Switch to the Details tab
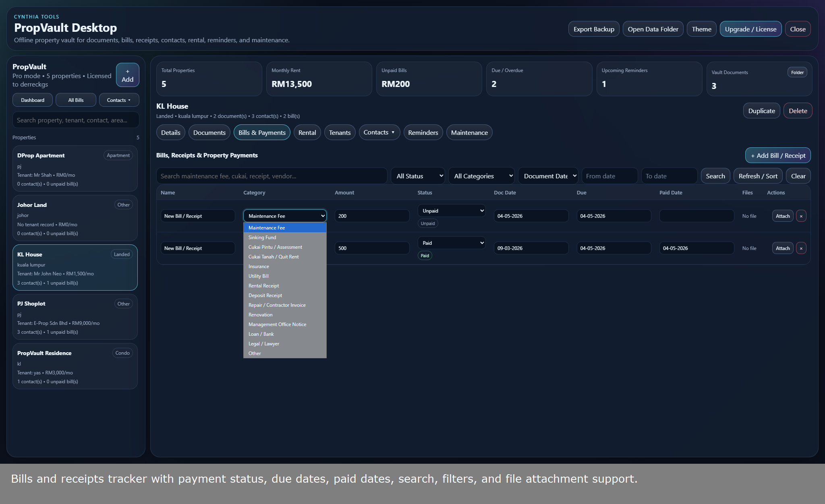This screenshot has height=504, width=825. (x=171, y=132)
